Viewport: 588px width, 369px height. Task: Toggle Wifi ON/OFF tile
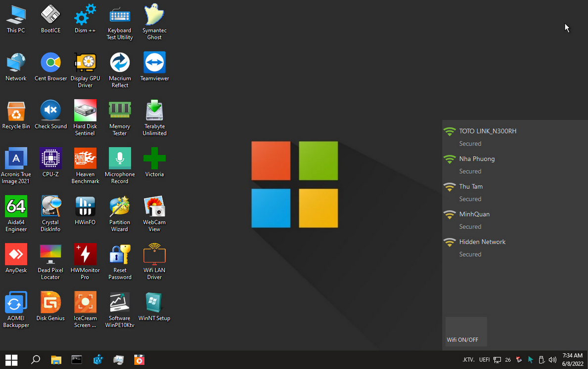[x=466, y=331]
